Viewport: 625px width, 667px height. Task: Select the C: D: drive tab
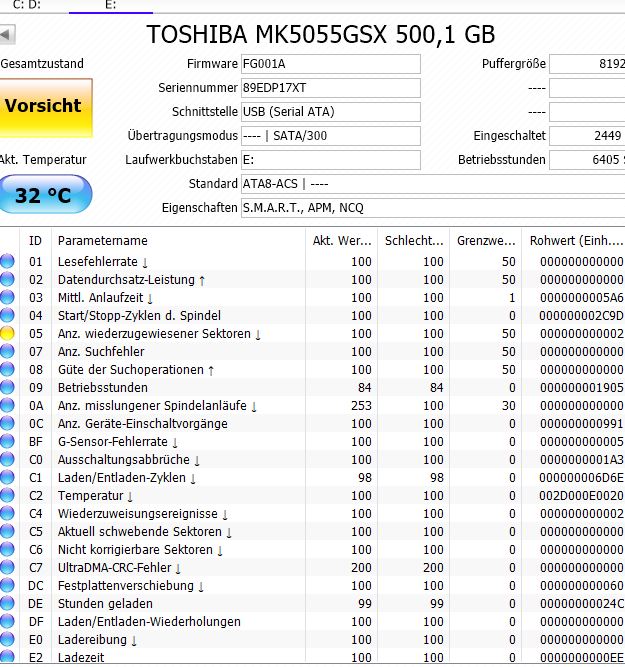point(27,6)
